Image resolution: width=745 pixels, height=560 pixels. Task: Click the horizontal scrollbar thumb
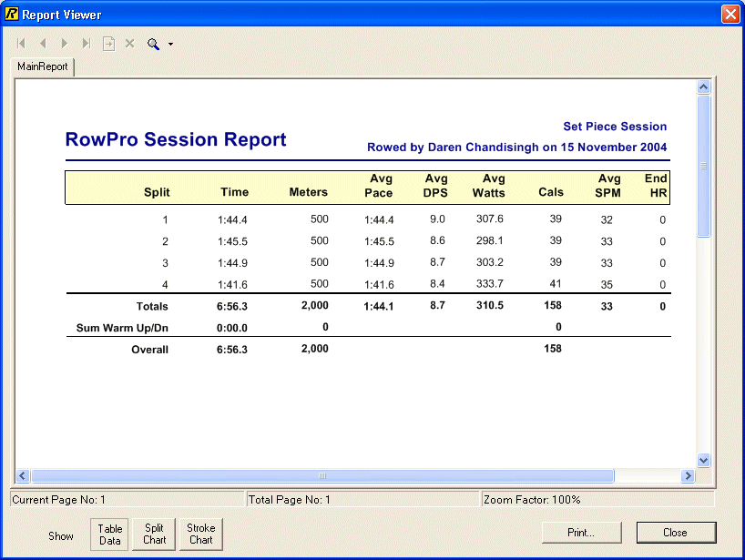(322, 475)
